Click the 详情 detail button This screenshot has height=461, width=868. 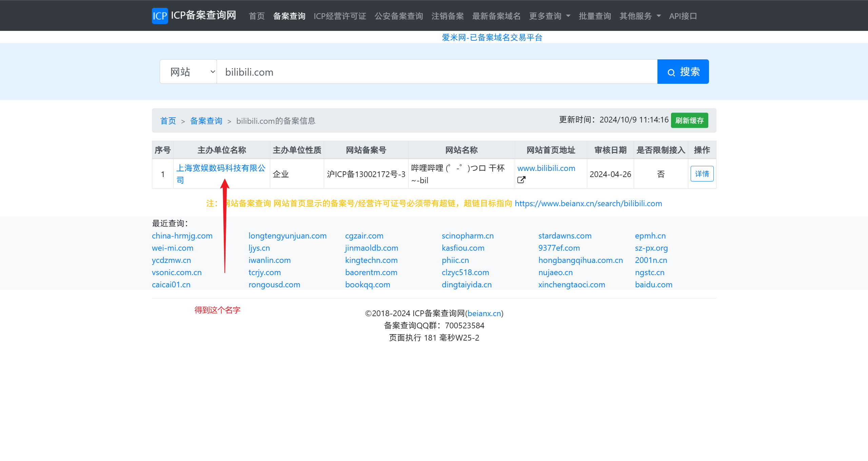(702, 174)
